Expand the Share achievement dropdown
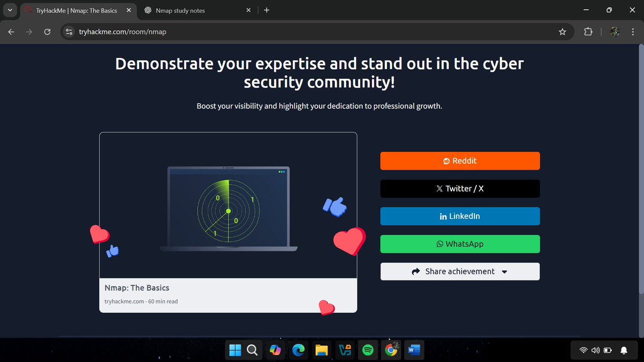The width and height of the screenshot is (644, 362). click(460, 271)
